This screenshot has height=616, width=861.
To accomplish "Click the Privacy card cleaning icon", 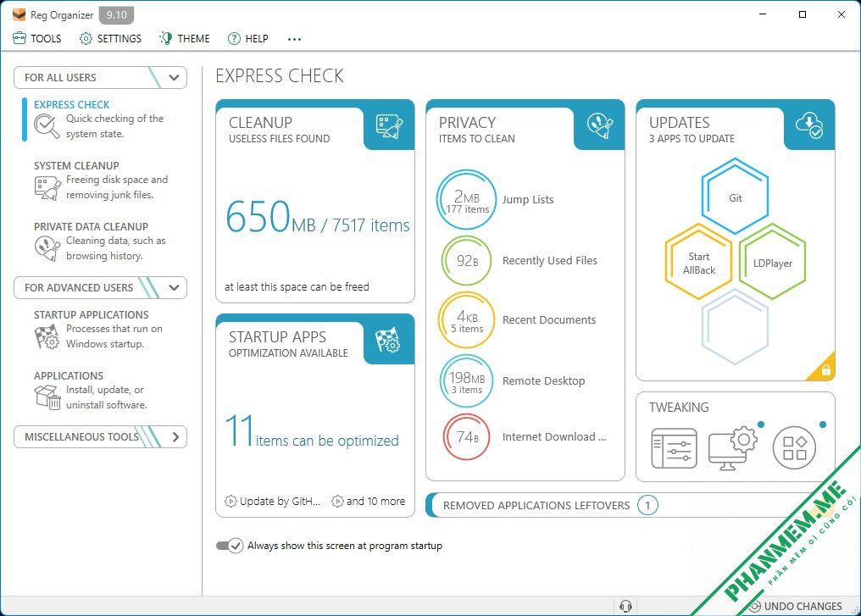I will [600, 125].
